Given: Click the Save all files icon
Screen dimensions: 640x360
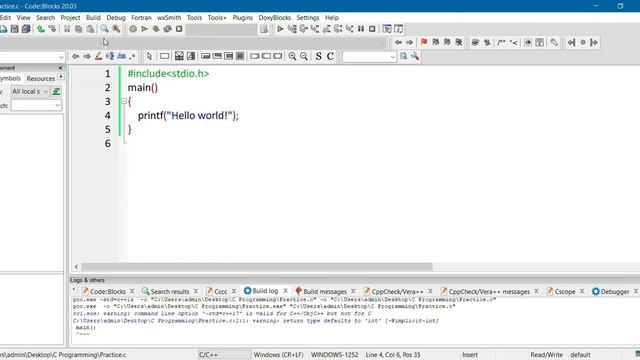Looking at the screenshot, I should pyautogui.click(x=26, y=29).
